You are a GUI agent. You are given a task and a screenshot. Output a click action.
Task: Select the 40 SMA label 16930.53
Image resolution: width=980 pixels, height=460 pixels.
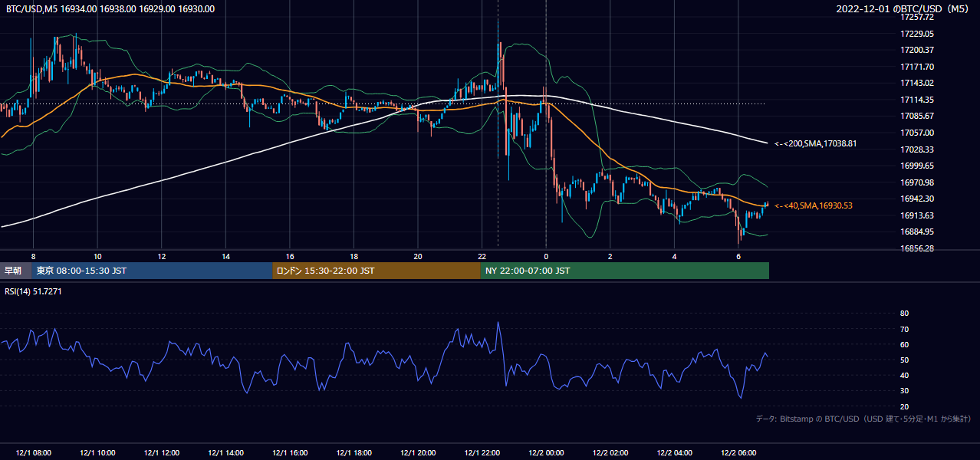(814, 205)
